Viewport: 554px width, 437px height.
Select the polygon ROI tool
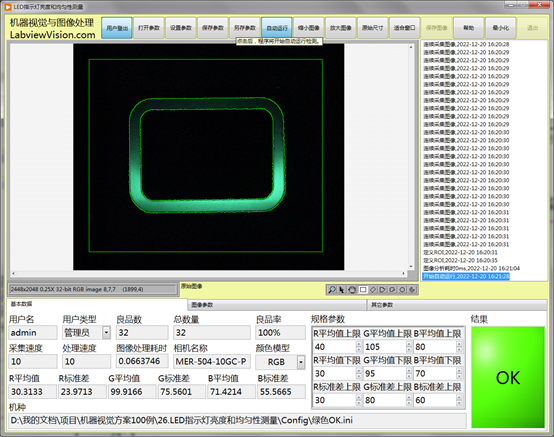383,290
